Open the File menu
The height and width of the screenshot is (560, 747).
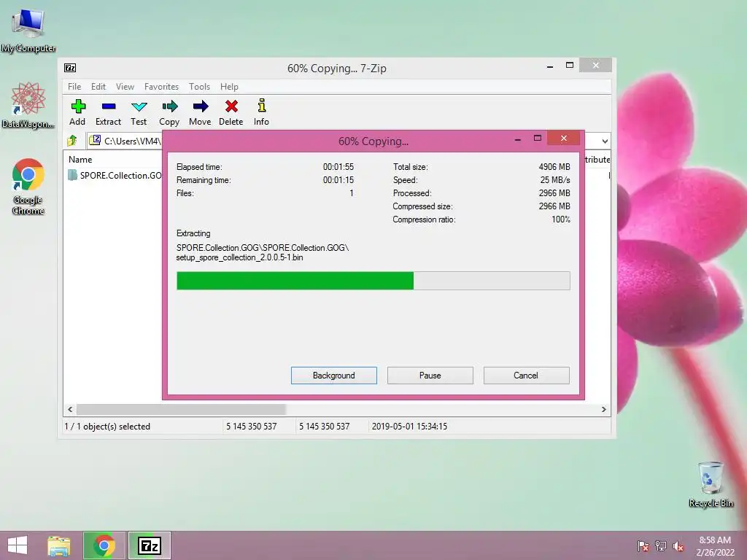coord(74,87)
